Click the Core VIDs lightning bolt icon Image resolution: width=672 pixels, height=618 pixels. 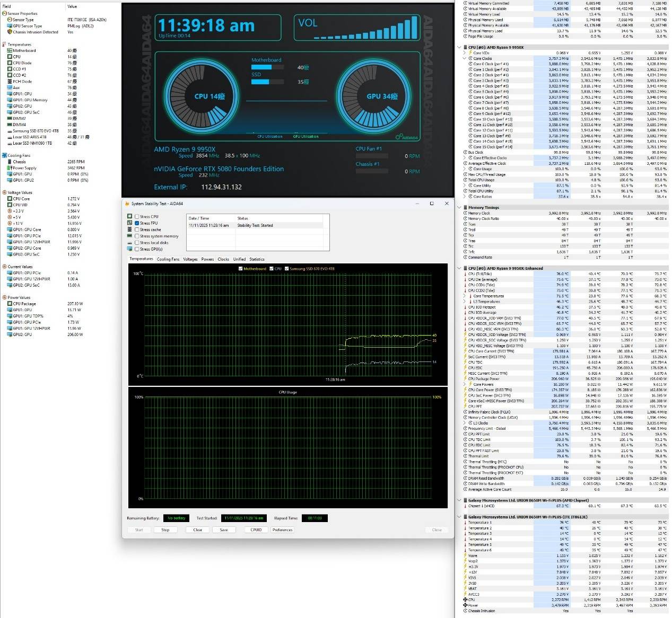pos(470,53)
